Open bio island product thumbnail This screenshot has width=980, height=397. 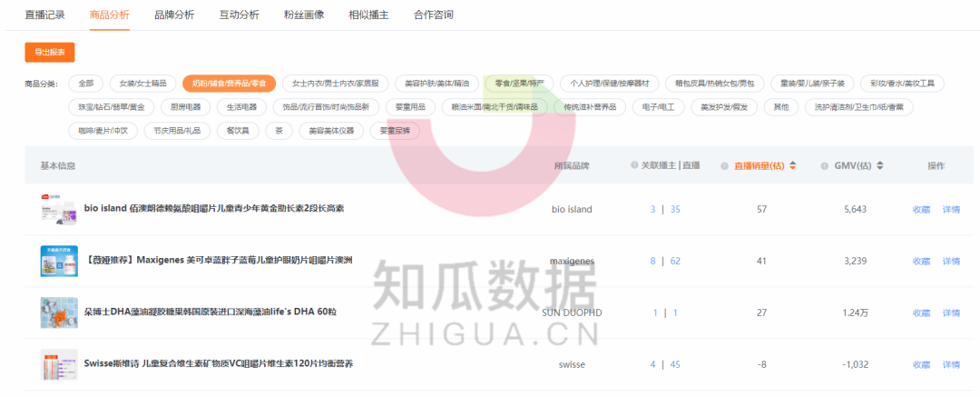(59, 209)
